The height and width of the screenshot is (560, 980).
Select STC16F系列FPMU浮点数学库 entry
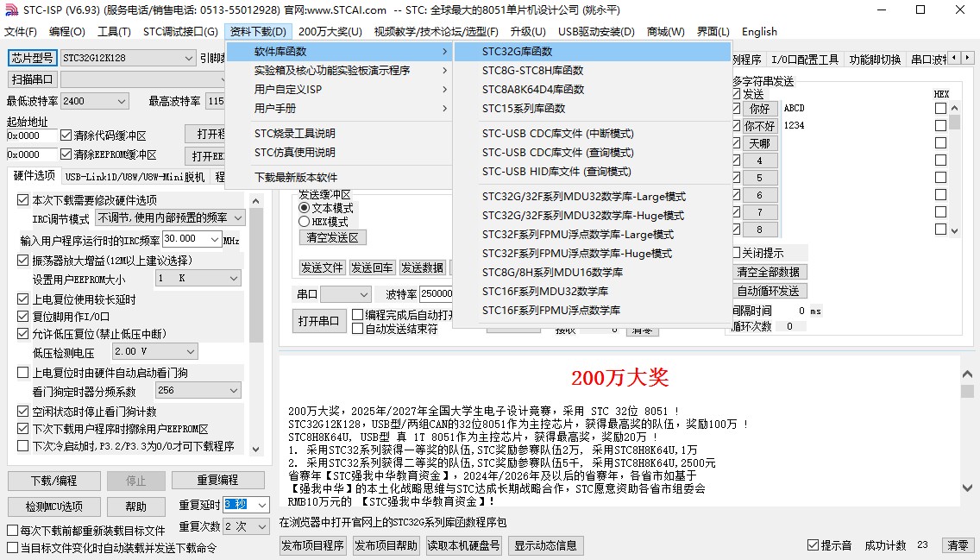[593, 310]
